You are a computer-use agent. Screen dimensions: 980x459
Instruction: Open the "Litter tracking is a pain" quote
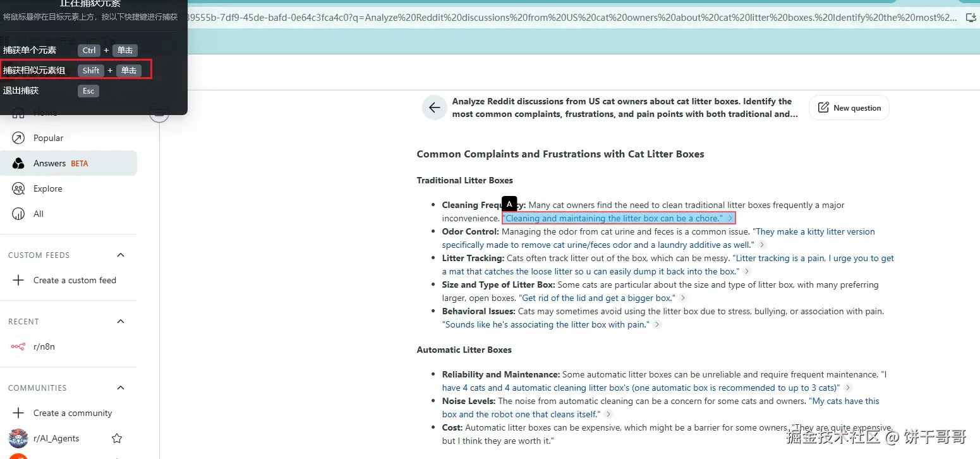click(x=668, y=265)
